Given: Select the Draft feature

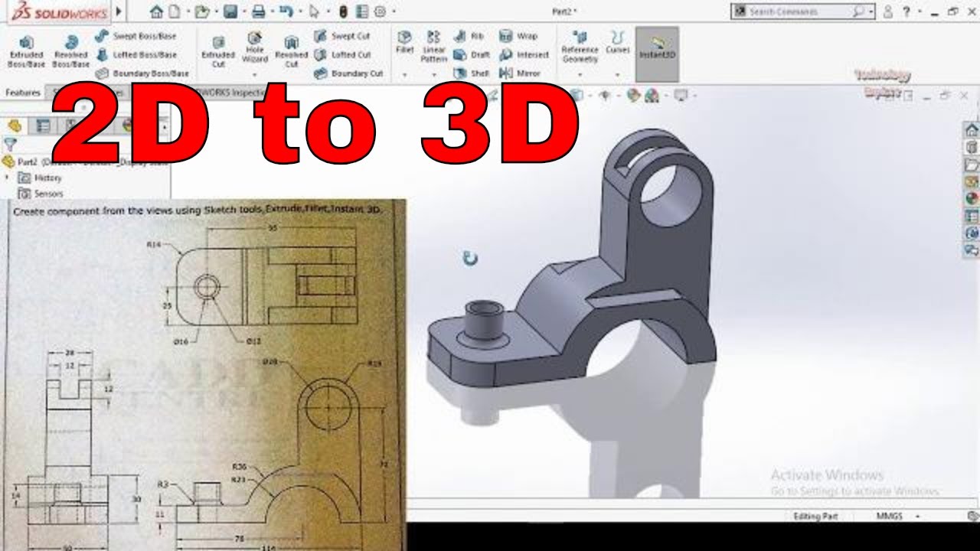Looking at the screenshot, I should (x=472, y=54).
